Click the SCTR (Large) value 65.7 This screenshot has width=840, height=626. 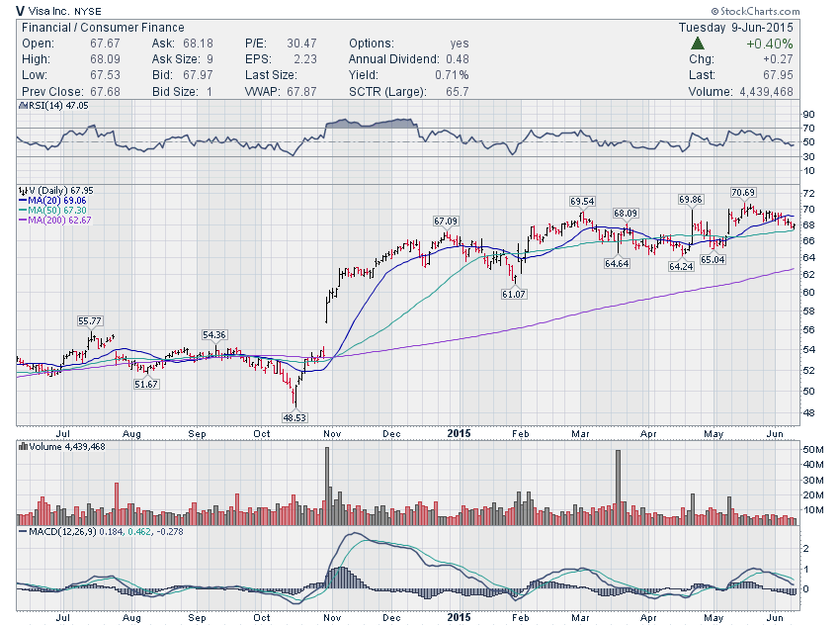click(x=457, y=92)
